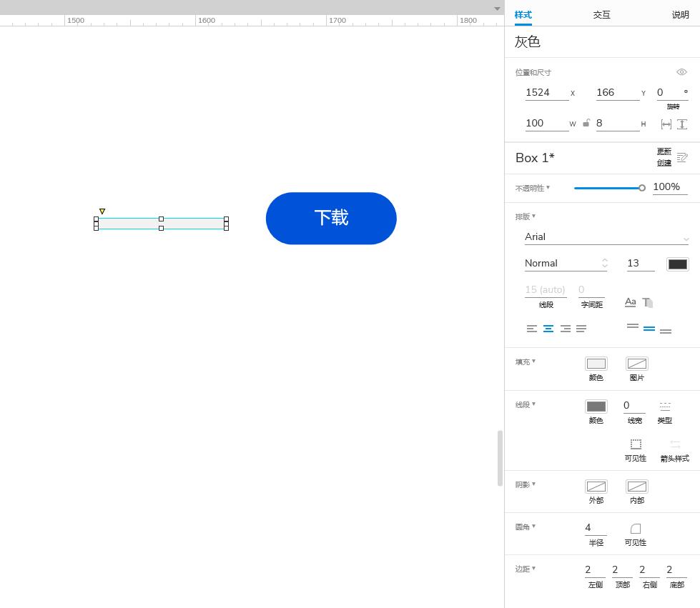
Task: Edit the 顶部 padding field
Action: click(x=622, y=570)
